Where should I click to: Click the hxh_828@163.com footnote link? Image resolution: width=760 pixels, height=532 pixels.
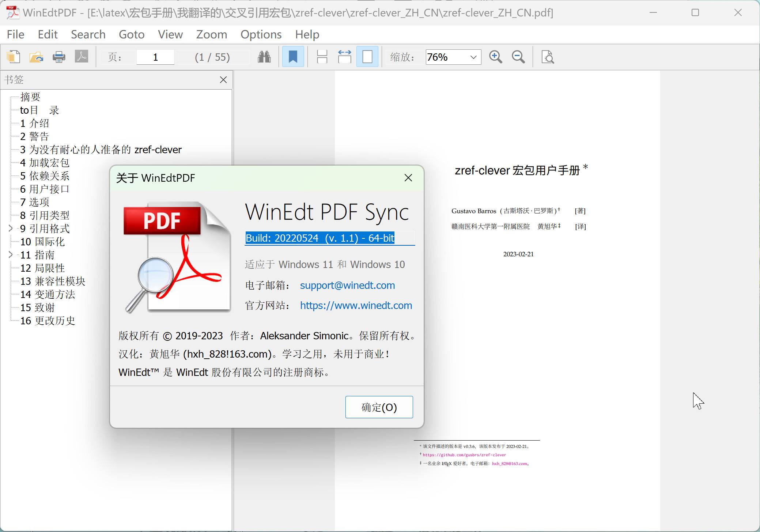point(510,464)
